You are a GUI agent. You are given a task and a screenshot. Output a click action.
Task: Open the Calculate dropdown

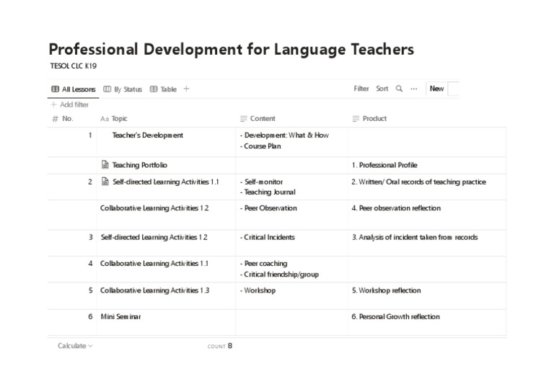coord(75,346)
